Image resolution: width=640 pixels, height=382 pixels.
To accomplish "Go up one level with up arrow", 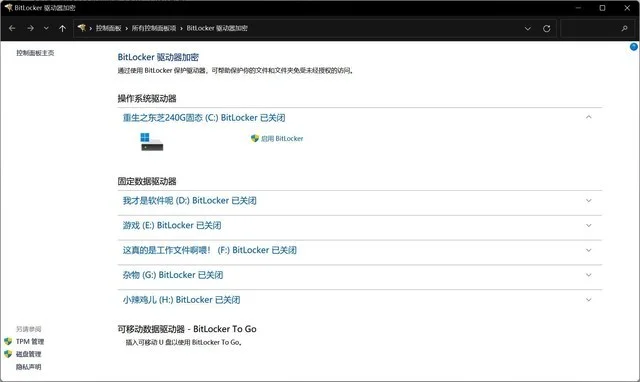I will [62, 28].
